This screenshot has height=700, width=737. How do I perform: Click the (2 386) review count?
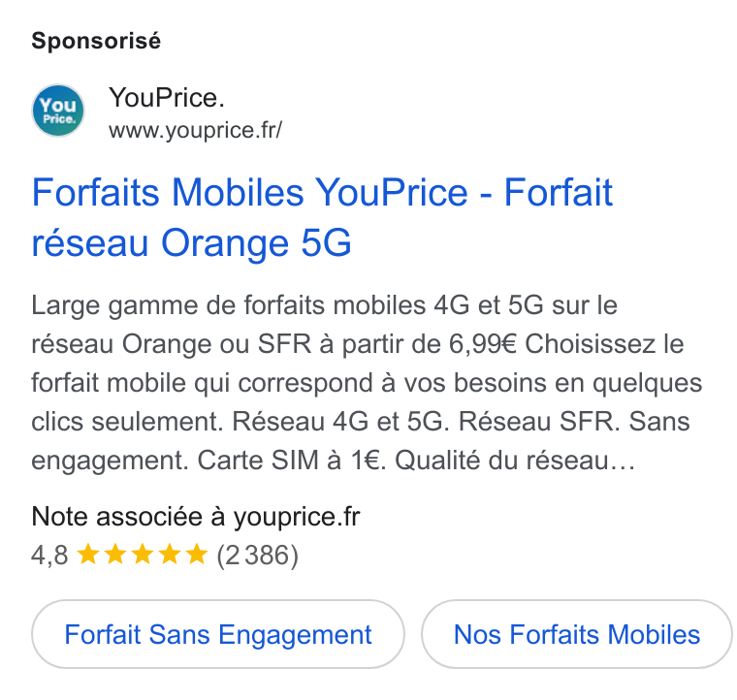coord(258,556)
